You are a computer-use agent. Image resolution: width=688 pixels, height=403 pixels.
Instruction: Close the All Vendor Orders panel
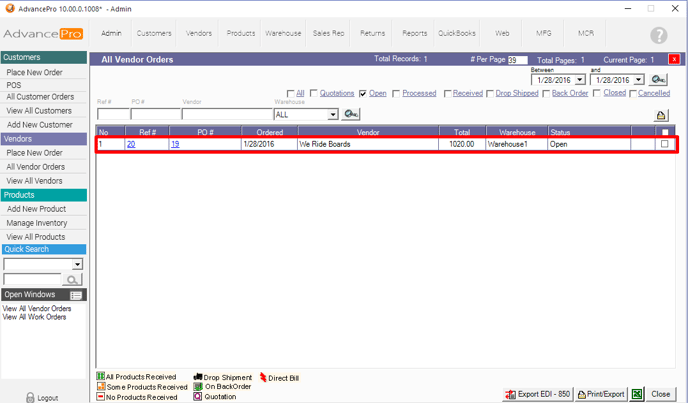click(x=675, y=59)
